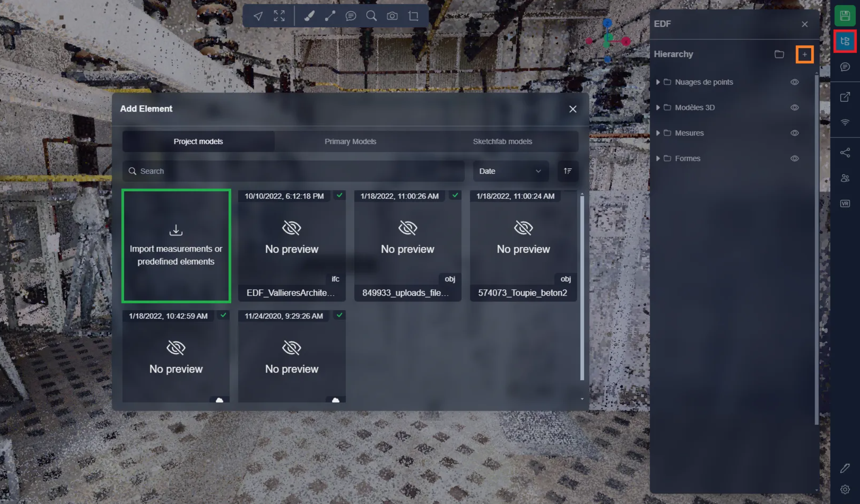This screenshot has height=504, width=860.
Task: Open the Date sort dropdown
Action: pos(510,171)
